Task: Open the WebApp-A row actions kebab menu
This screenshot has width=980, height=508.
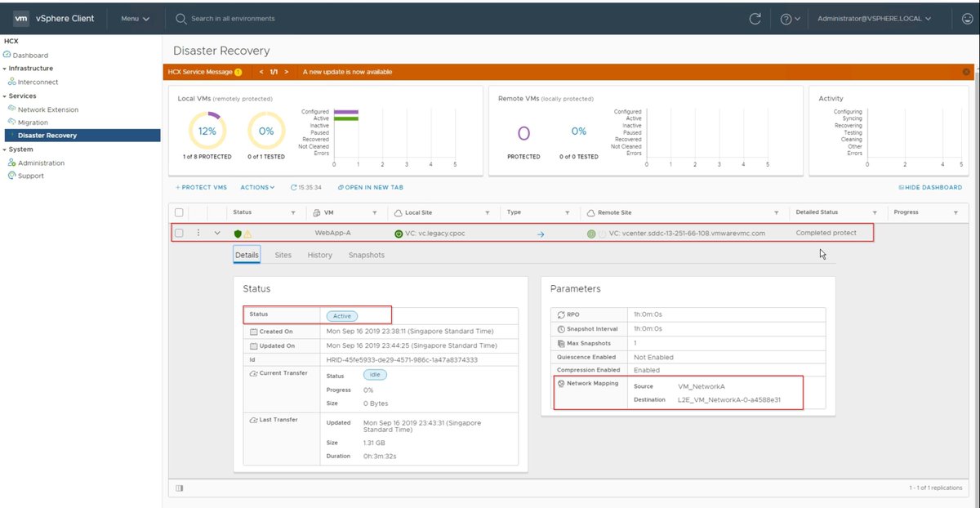Action: pos(198,233)
